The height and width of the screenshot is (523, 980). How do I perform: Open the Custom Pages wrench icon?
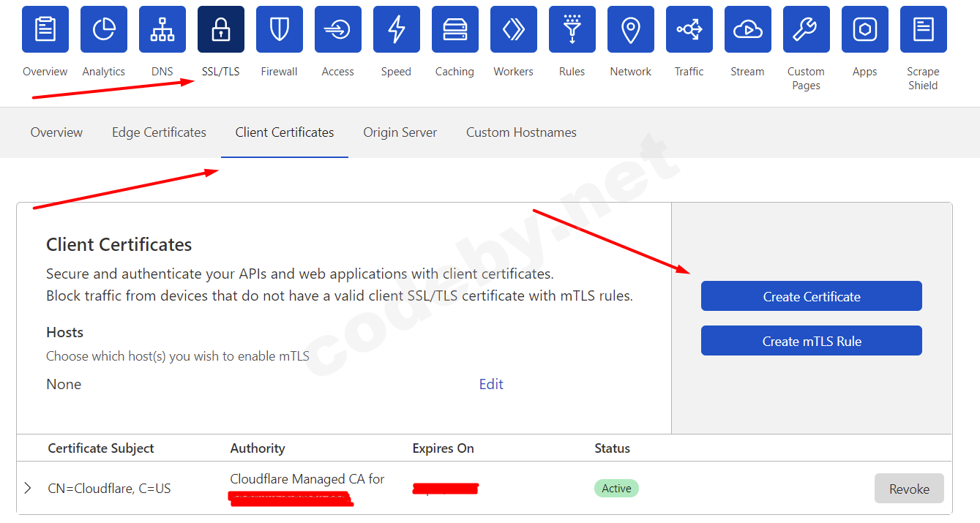pyautogui.click(x=807, y=29)
